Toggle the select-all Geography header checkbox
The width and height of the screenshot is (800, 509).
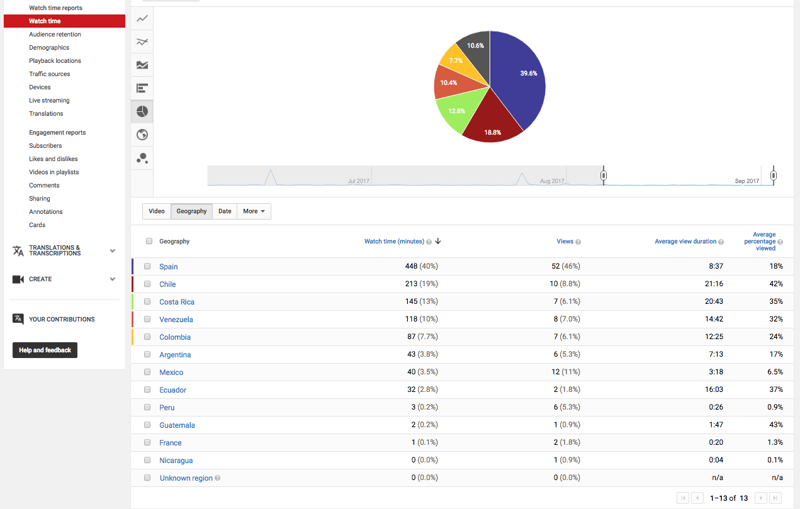pyautogui.click(x=149, y=241)
